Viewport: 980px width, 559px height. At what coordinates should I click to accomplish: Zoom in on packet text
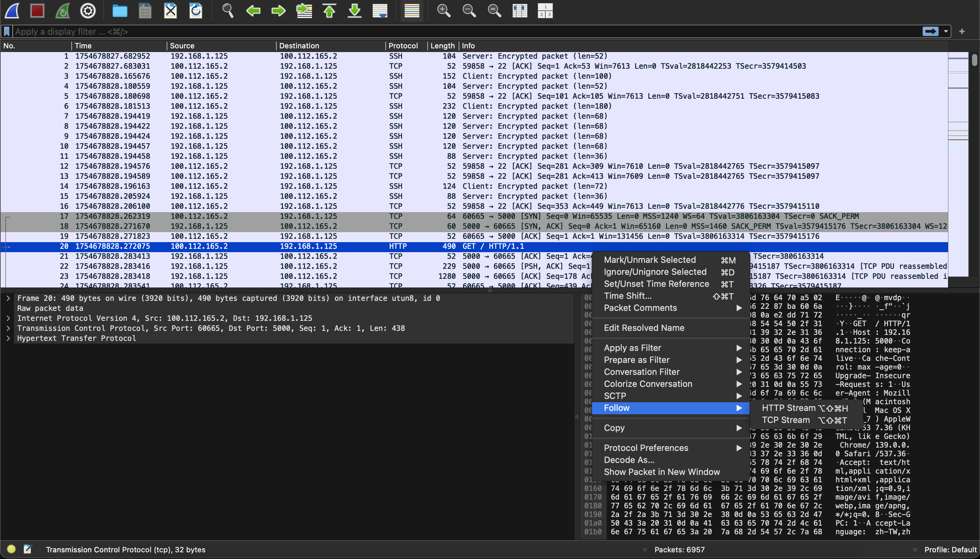444,11
